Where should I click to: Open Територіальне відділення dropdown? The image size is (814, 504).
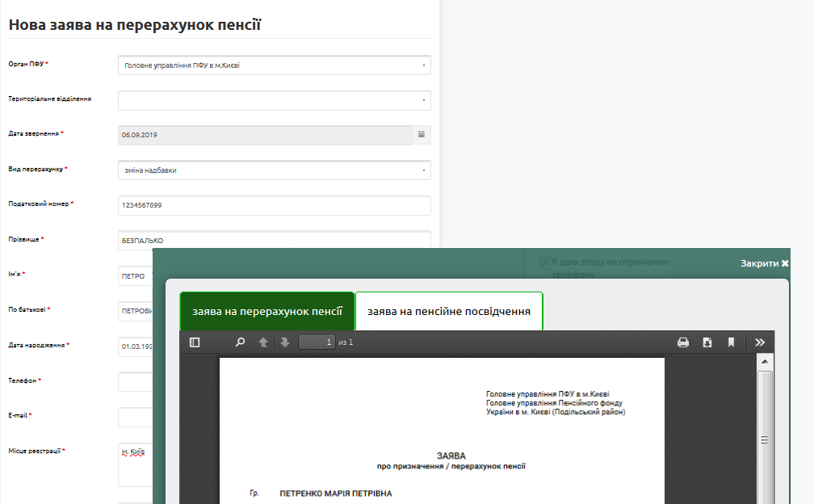[x=275, y=101]
